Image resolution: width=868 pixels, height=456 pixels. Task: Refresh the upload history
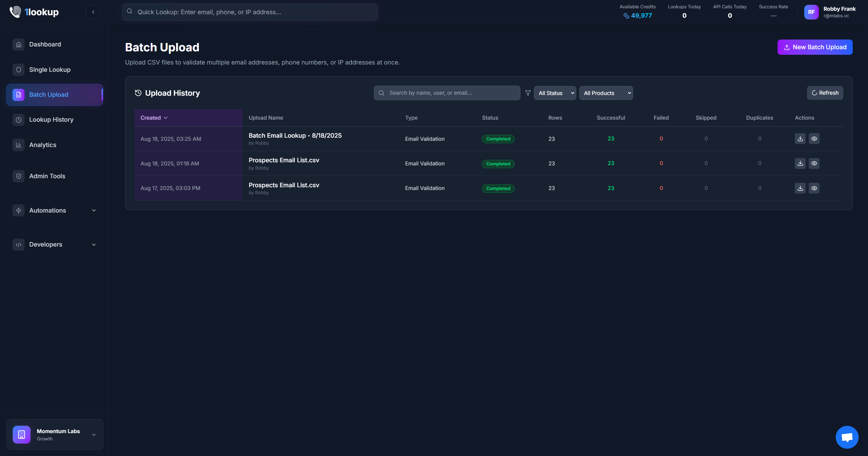click(x=825, y=93)
